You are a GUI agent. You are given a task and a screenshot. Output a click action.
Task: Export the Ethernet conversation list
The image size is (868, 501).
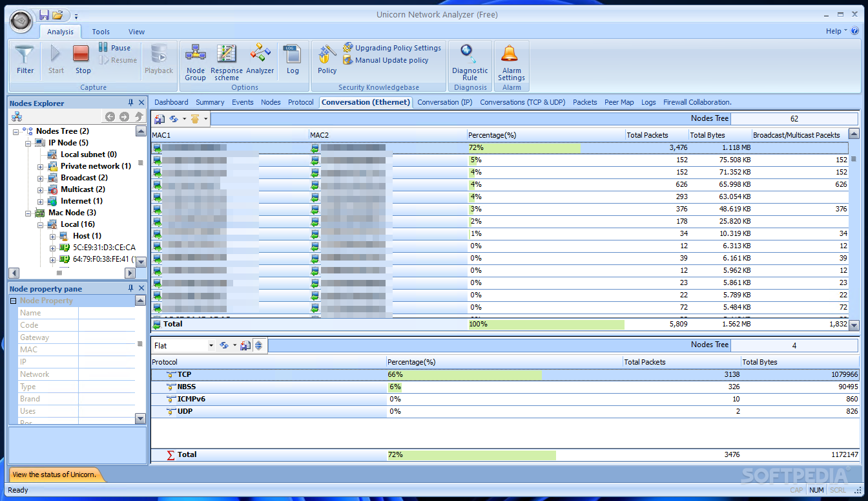tap(159, 119)
